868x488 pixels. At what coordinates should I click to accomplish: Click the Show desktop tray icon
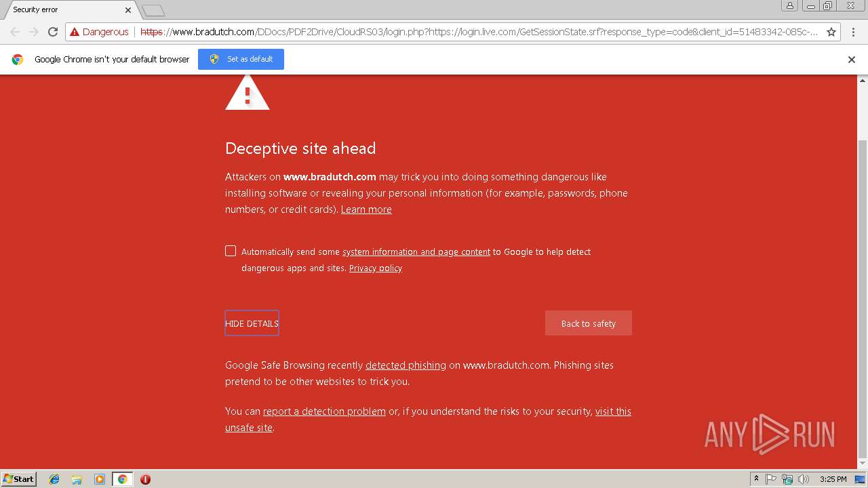[x=861, y=479]
